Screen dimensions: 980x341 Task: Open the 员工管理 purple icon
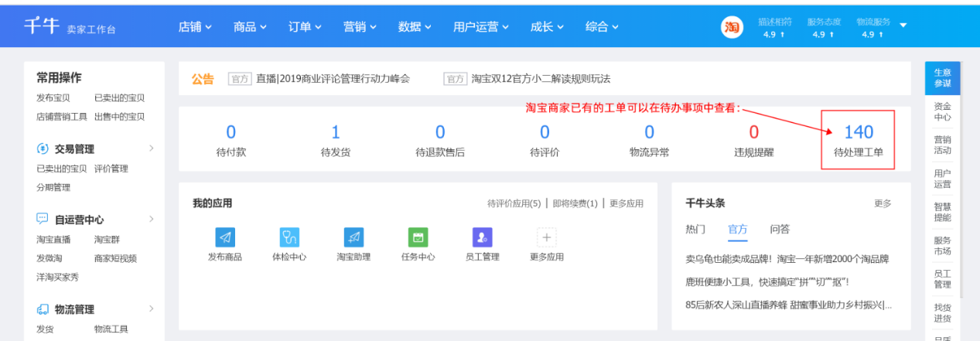pyautogui.click(x=482, y=237)
